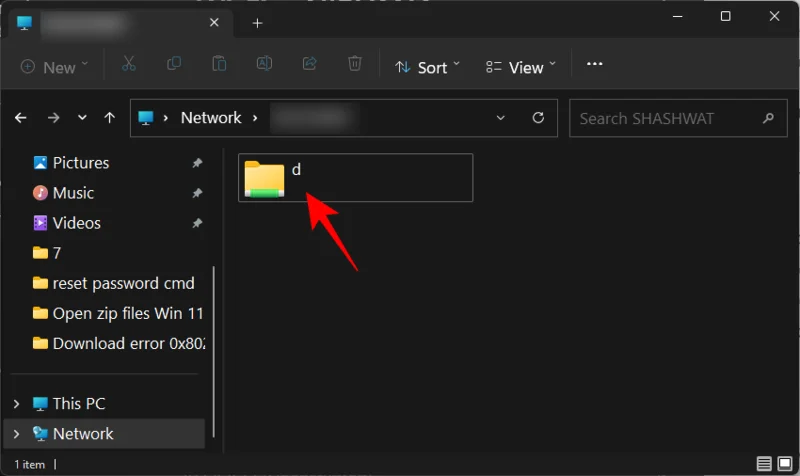Viewport: 800px width, 476px height.
Task: Click the navigation pane scrollbar
Action: [213, 352]
